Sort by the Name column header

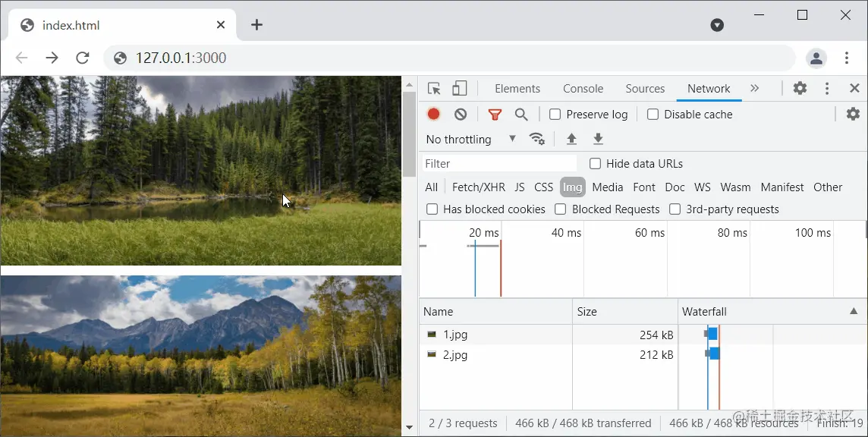tap(495, 311)
